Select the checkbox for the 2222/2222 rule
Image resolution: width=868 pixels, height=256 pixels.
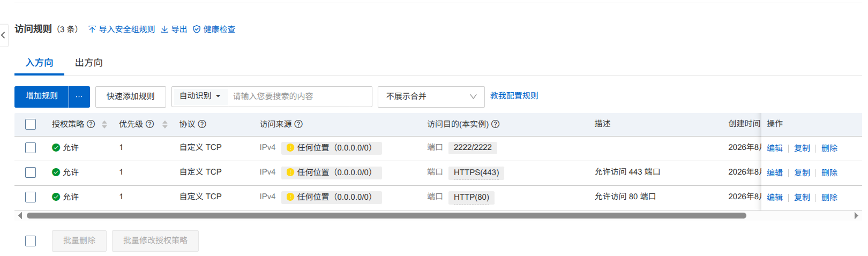(x=31, y=148)
